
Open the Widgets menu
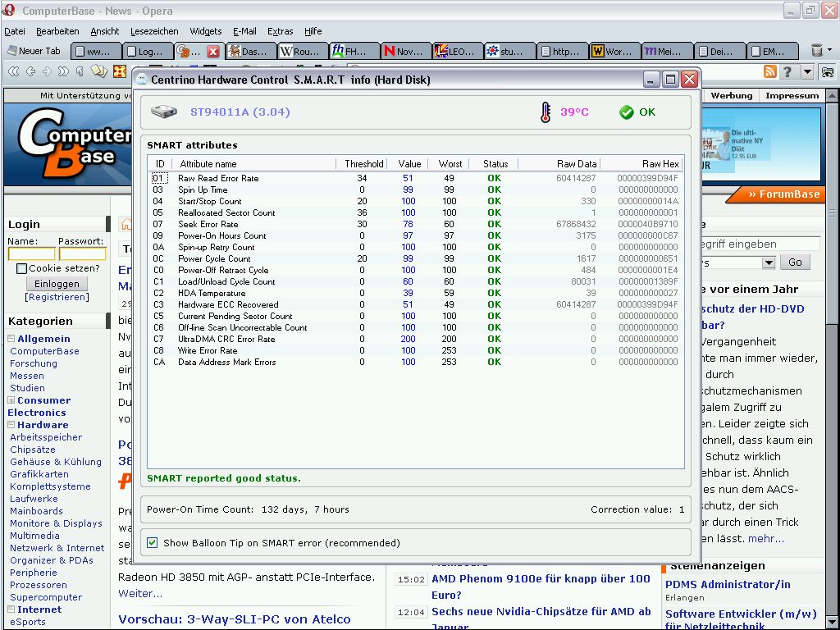coord(206,31)
